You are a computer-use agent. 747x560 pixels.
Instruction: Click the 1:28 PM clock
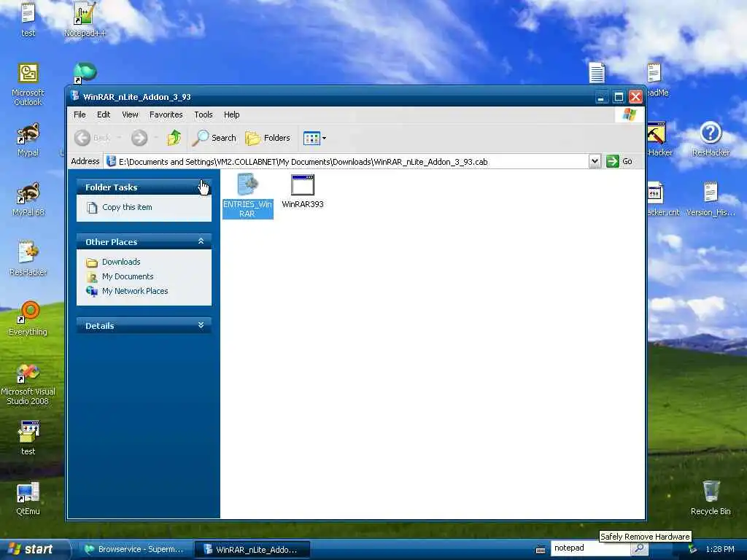tap(720, 550)
